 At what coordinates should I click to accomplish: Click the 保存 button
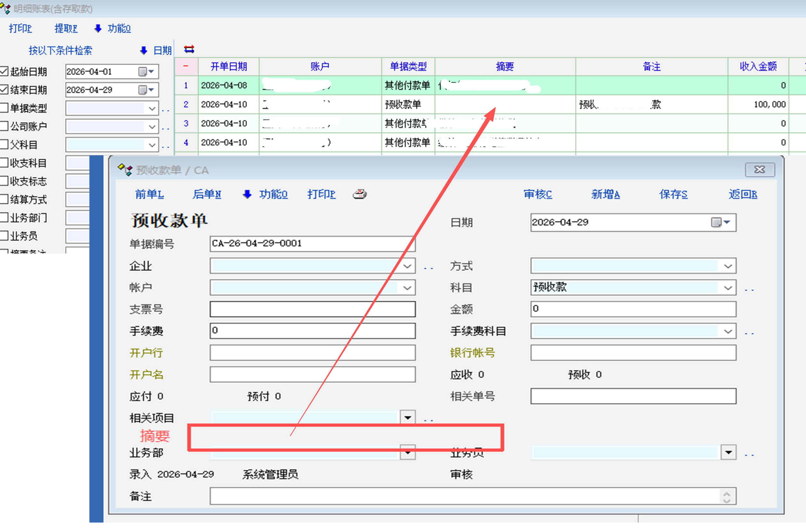(673, 194)
